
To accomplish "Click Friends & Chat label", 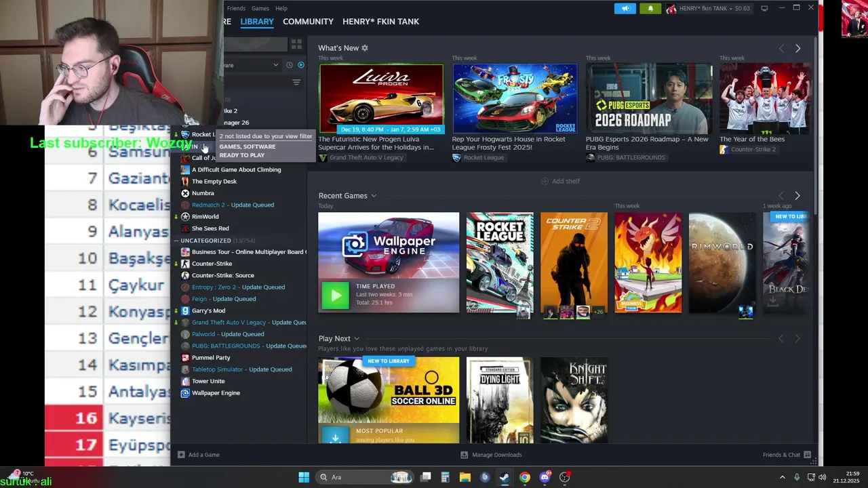I will pyautogui.click(x=781, y=455).
